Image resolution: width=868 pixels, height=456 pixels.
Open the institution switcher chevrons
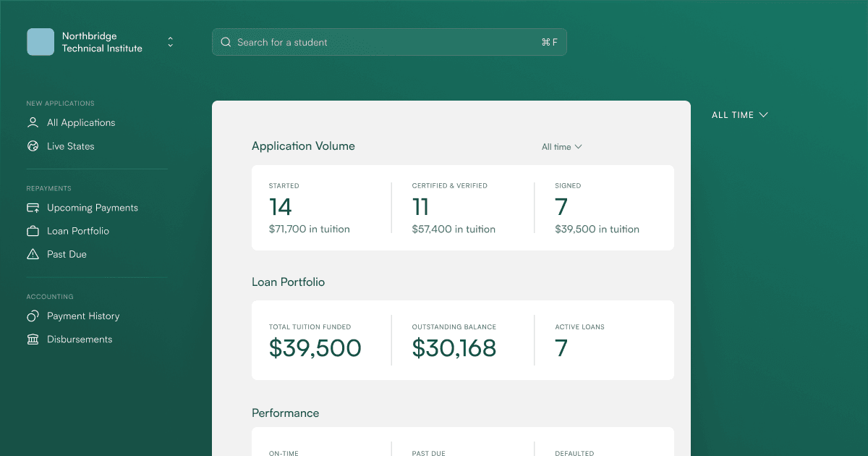click(x=170, y=42)
